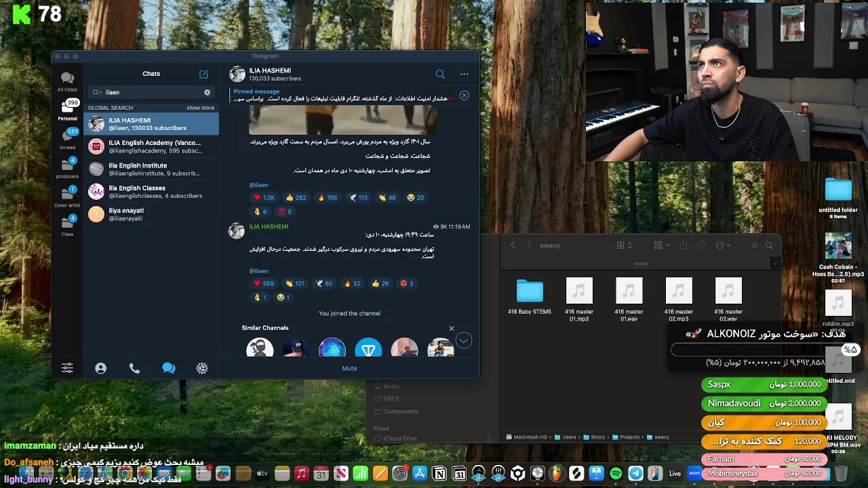Click first @iliaen mention link
The height and width of the screenshot is (488, 868).
pyautogui.click(x=258, y=185)
